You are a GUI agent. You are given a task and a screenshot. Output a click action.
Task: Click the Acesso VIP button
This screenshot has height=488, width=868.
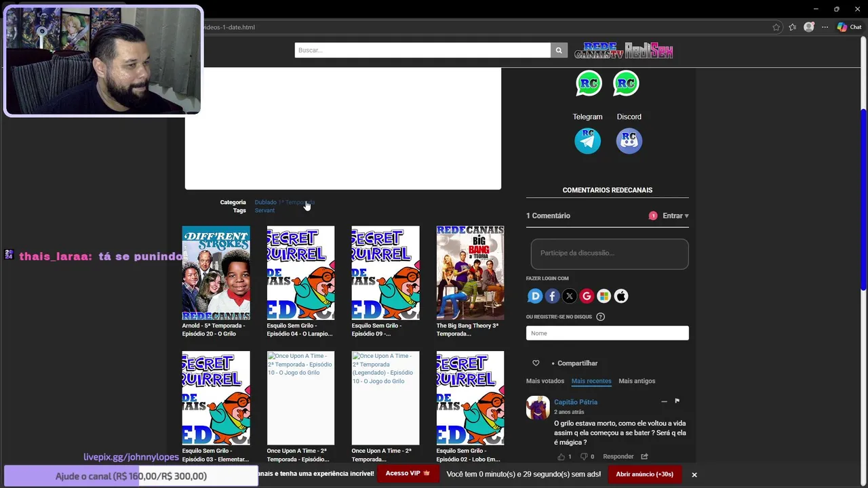[x=408, y=473]
